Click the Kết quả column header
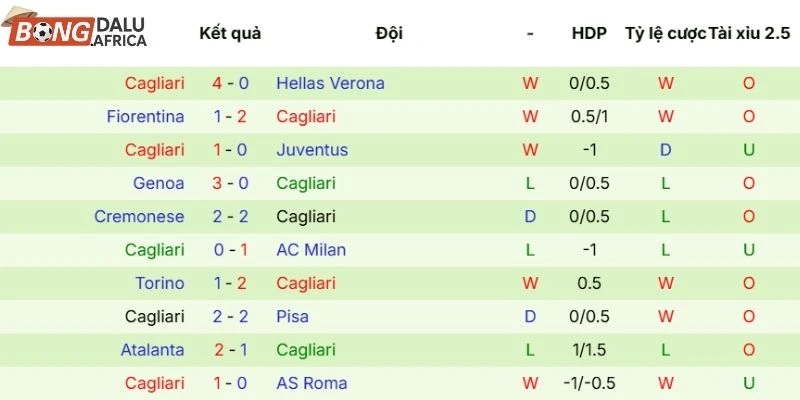This screenshot has height=400, width=800. pos(230,33)
